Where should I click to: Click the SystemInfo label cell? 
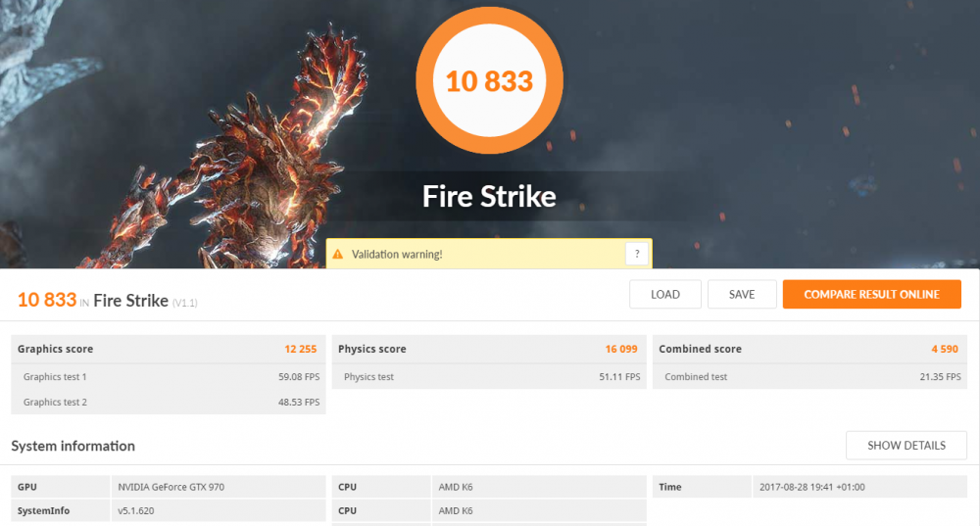point(61,510)
